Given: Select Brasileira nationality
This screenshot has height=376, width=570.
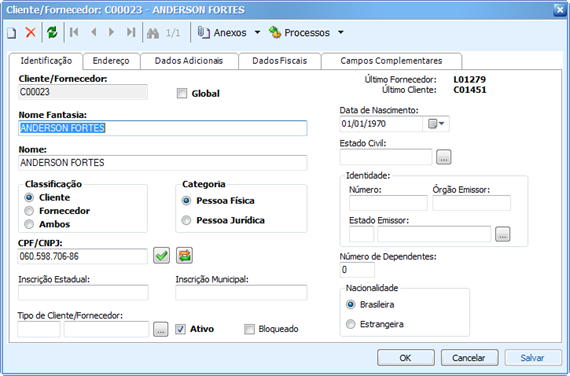Looking at the screenshot, I should click(350, 304).
